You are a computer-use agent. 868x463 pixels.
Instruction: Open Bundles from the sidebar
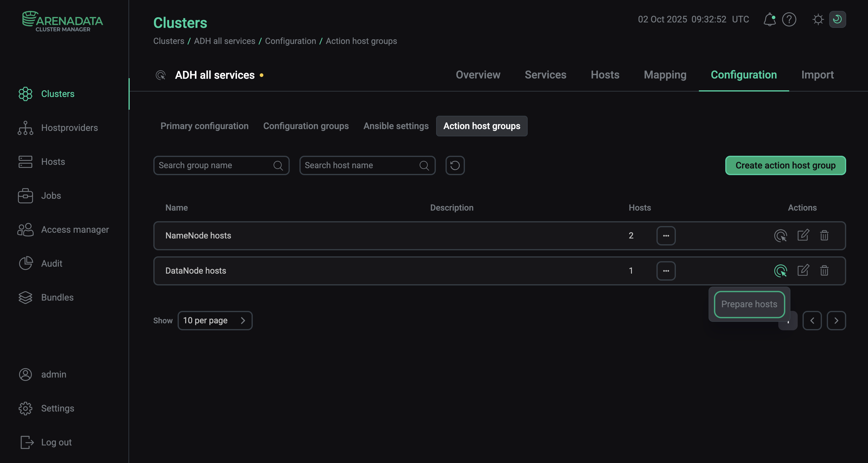[57, 298]
